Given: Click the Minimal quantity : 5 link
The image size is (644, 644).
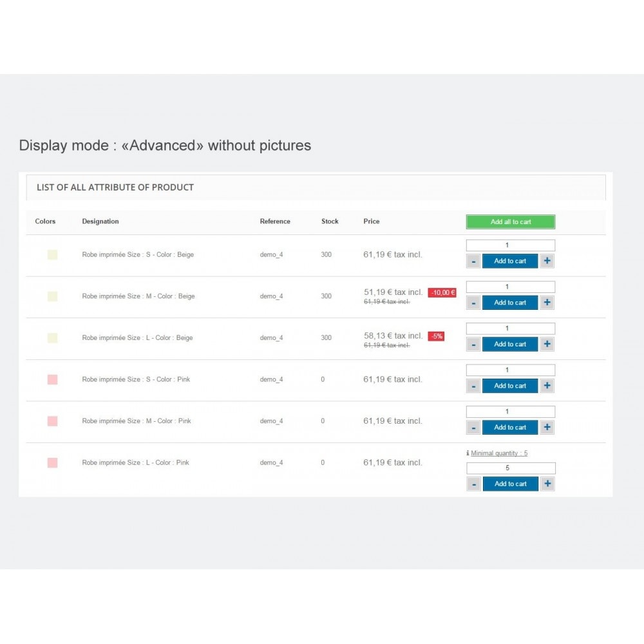Looking at the screenshot, I should pyautogui.click(x=499, y=453).
